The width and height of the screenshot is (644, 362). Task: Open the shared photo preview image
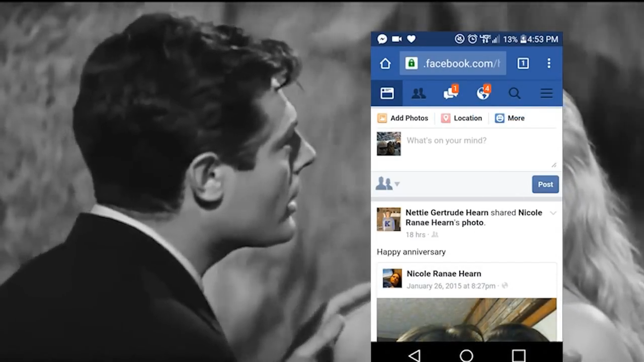coord(466,320)
